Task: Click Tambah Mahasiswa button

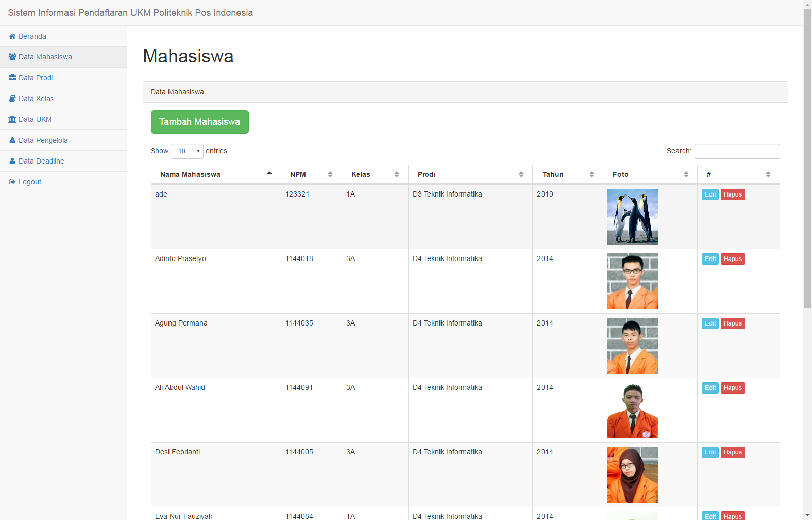Action: 199,122
